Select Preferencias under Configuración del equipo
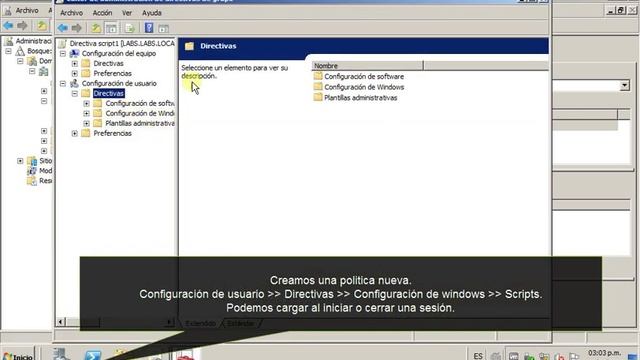The width and height of the screenshot is (640, 360). 112,73
